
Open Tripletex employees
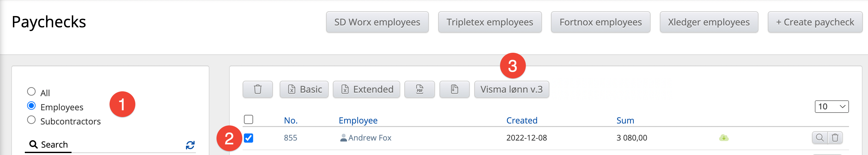[490, 22]
